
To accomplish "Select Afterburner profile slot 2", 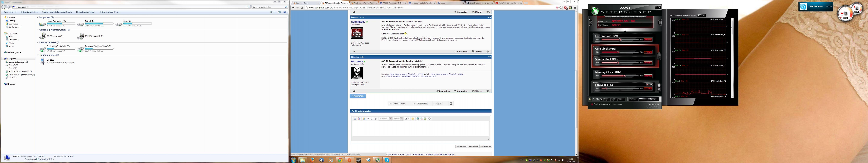I will [x=605, y=99].
